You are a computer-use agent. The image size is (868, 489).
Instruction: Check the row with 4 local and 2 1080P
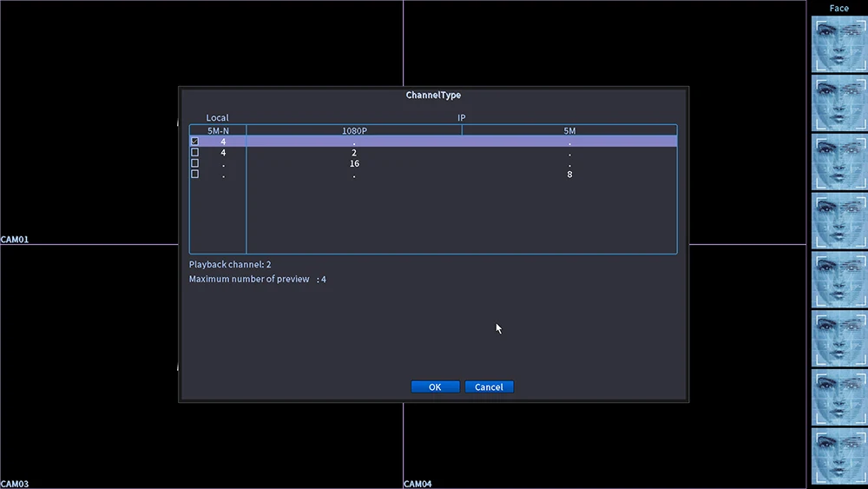(x=194, y=152)
